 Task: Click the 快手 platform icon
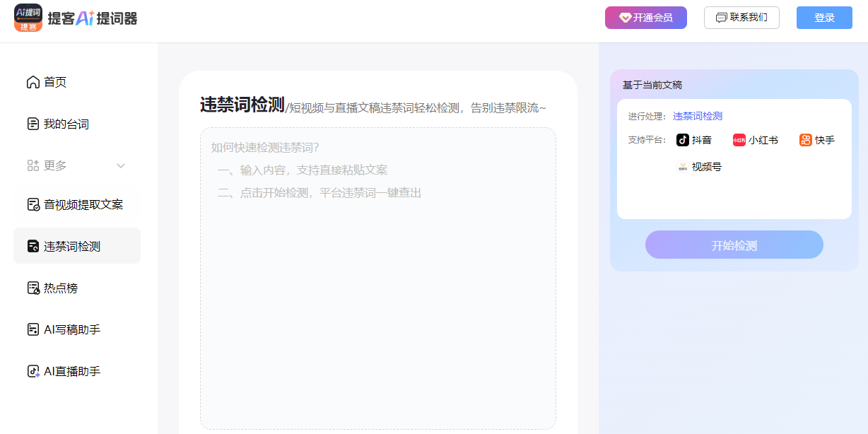(806, 140)
